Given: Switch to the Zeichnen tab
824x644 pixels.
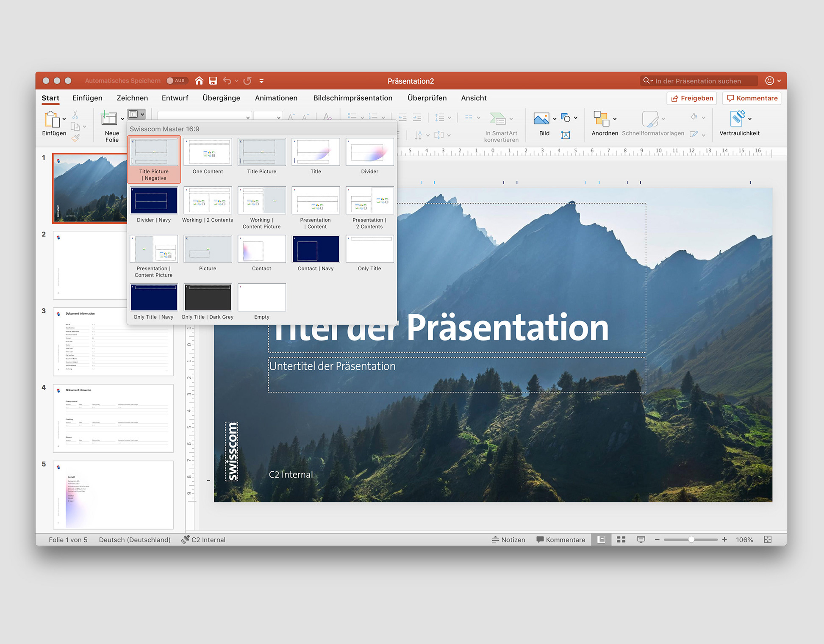Looking at the screenshot, I should point(132,98).
